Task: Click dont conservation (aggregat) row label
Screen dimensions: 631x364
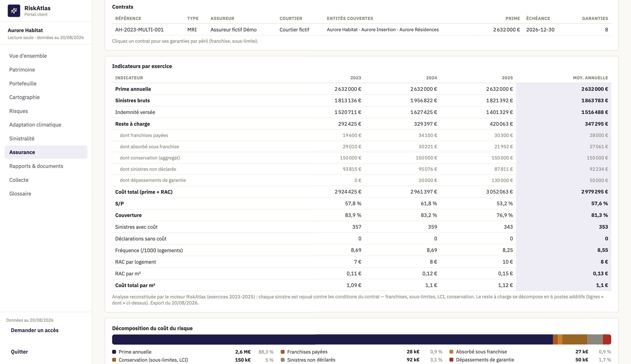Action: click(x=150, y=158)
